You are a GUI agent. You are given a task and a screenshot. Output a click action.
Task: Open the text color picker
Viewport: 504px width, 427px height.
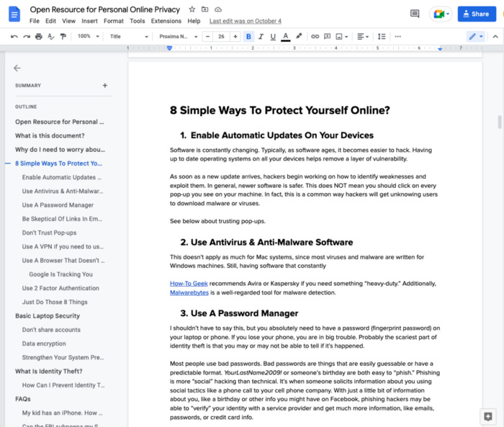point(285,37)
